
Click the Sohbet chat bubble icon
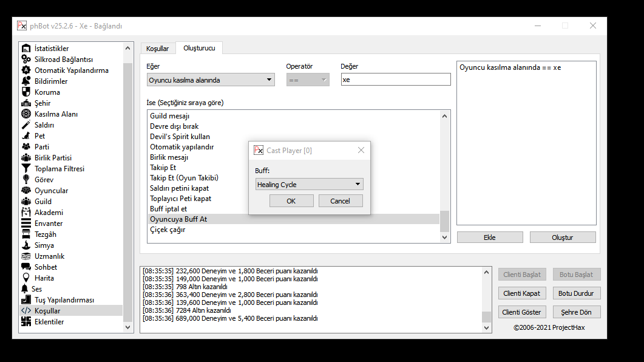25,267
